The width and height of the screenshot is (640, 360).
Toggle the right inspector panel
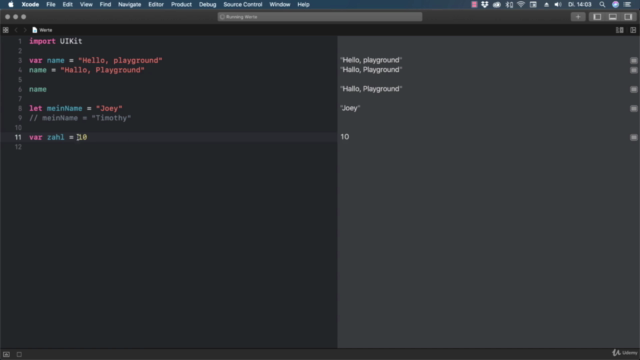[628, 17]
